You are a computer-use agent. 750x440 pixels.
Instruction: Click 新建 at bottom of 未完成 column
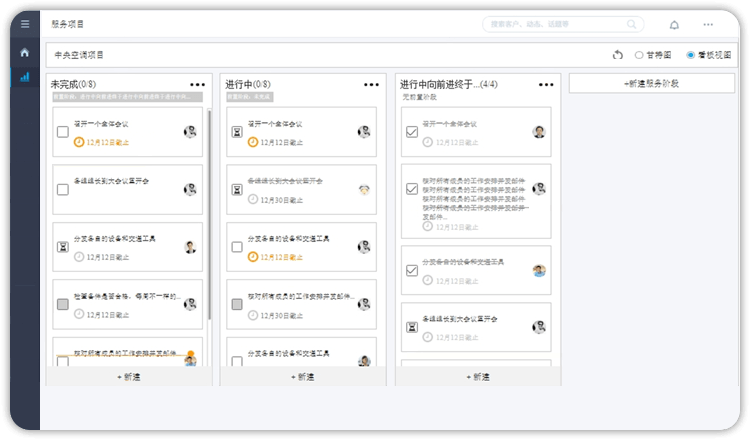click(x=129, y=377)
